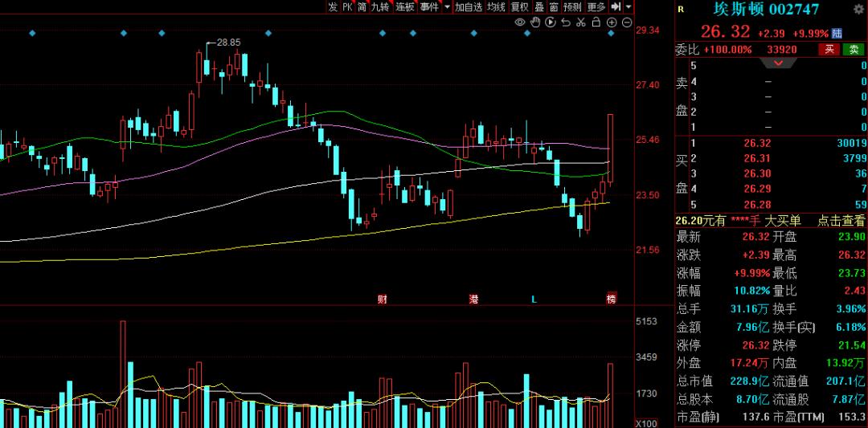The height and width of the screenshot is (428, 868).
Task: Click the undo arrow icon
Action: tap(565, 22)
